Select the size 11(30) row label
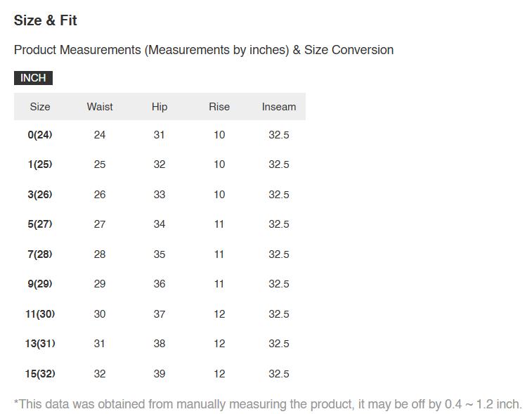Screen dimensions: 532x414 click(x=40, y=314)
